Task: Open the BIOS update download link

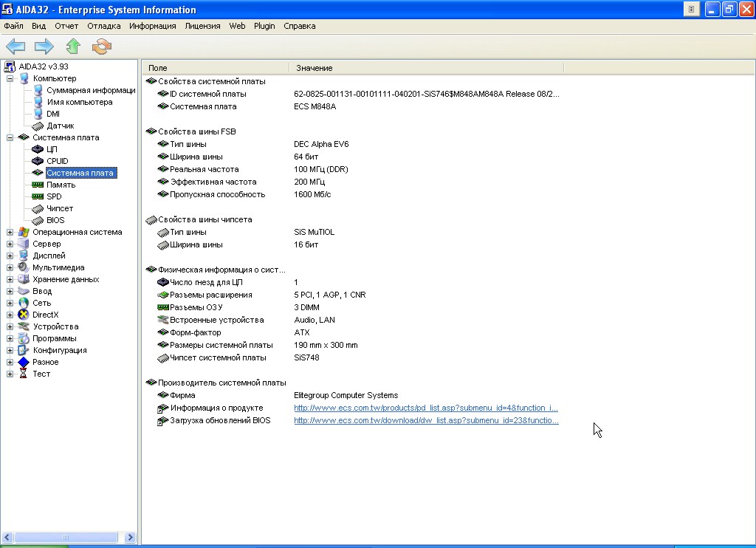Action: (x=426, y=421)
